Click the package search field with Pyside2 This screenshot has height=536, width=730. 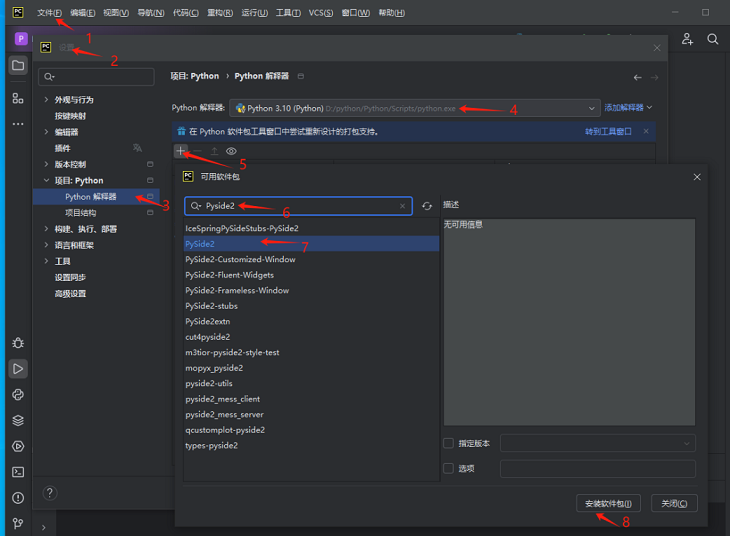tap(298, 206)
